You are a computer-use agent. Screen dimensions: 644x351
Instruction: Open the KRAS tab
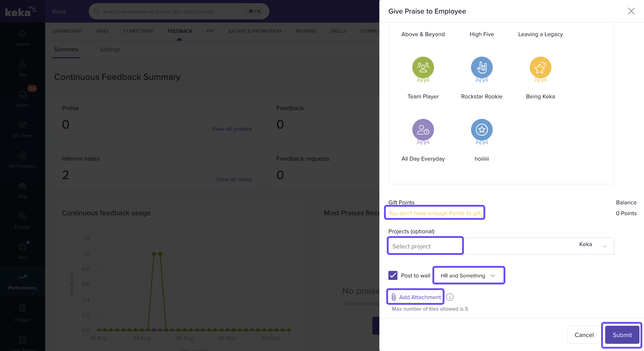tap(103, 31)
